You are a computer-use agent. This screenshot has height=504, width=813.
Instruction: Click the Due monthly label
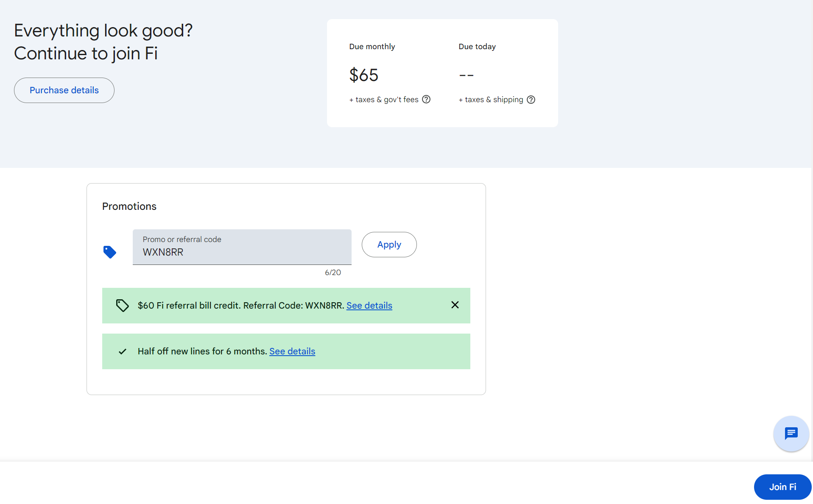[372, 47]
